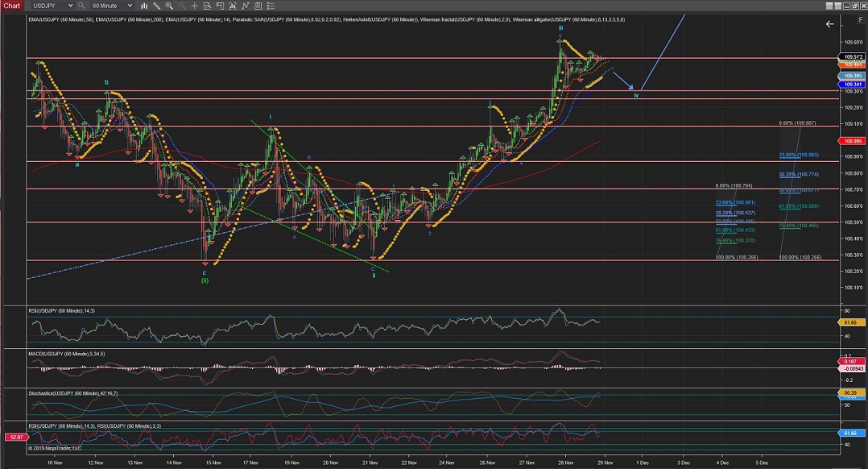Viewport: 868px width, 469px height.
Task: Click the zoom out magnifier icon
Action: [x=182, y=6]
